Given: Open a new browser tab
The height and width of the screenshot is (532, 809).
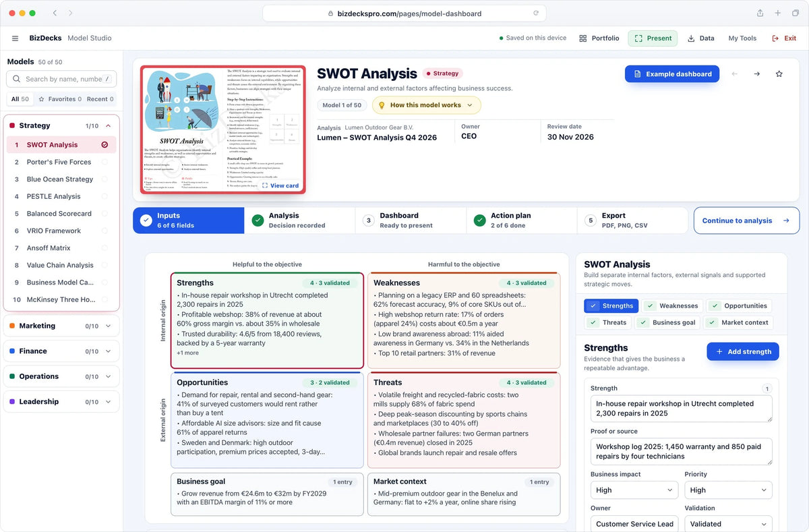Looking at the screenshot, I should (x=778, y=13).
